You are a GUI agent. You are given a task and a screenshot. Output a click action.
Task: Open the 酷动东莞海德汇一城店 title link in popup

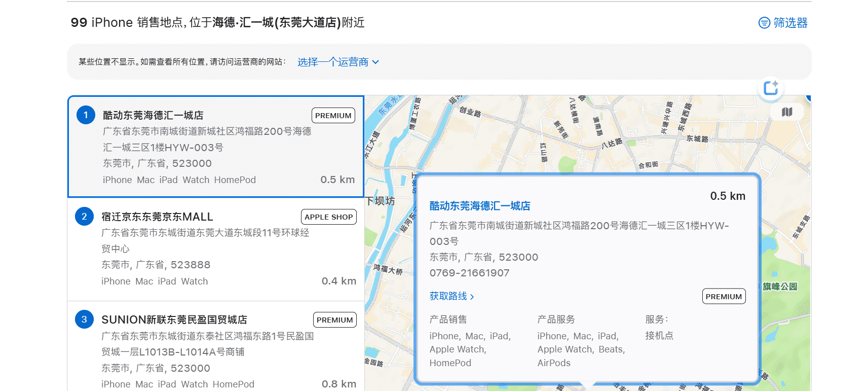(479, 206)
